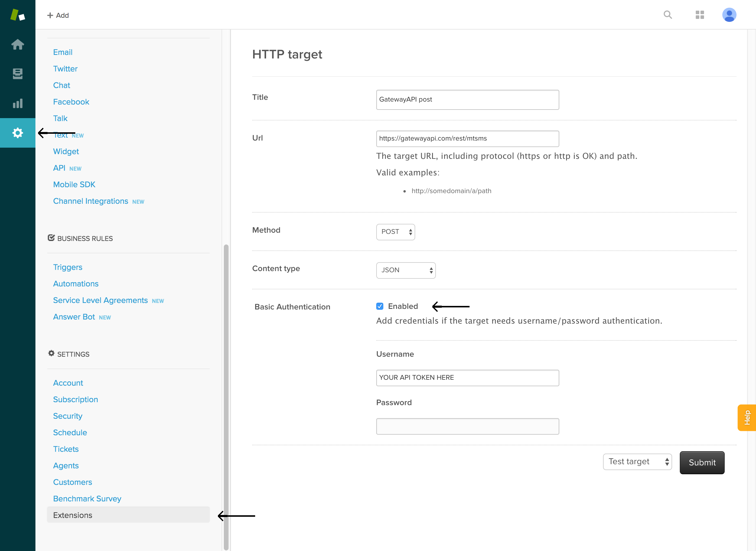Click the Reports/Analytics icon in sidebar

(x=18, y=103)
